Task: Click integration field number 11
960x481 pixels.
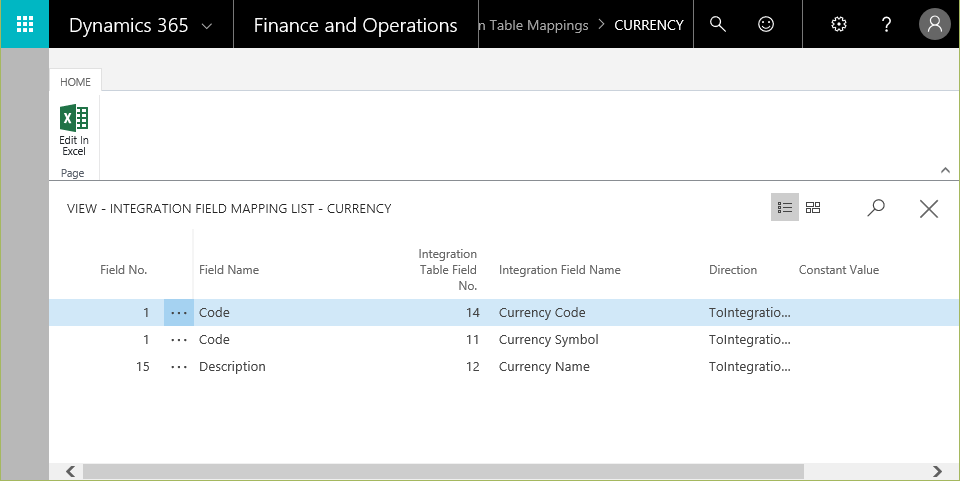Action: click(x=473, y=340)
